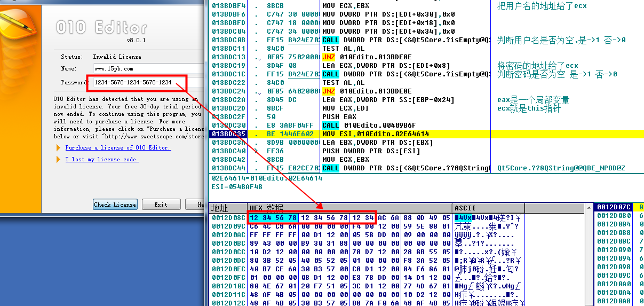Click the 'Qt5Core.??8QString@@QBE_NPBD@Z' comment
Viewport: 644px width, 306px height.
(561, 168)
